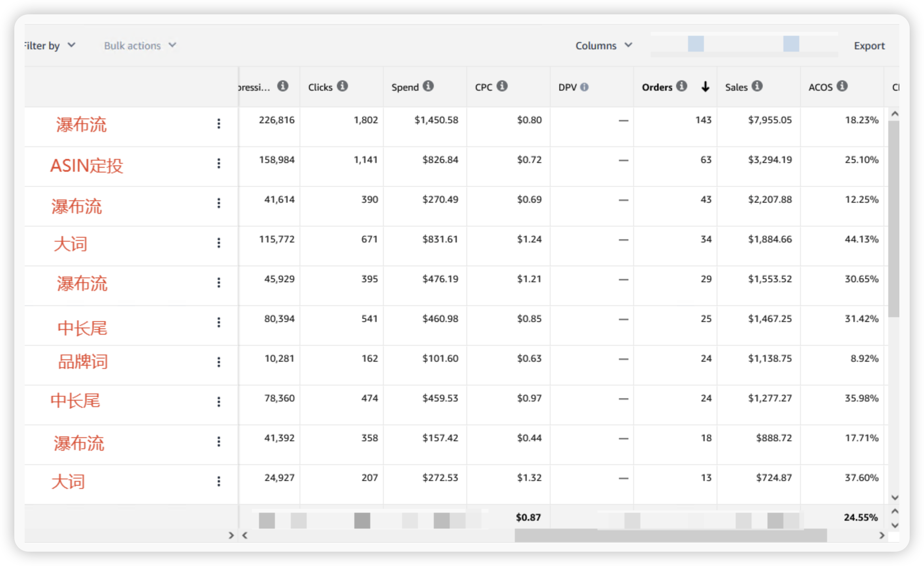Click the DPV column info icon
The width and height of the screenshot is (924, 566).
click(x=584, y=87)
